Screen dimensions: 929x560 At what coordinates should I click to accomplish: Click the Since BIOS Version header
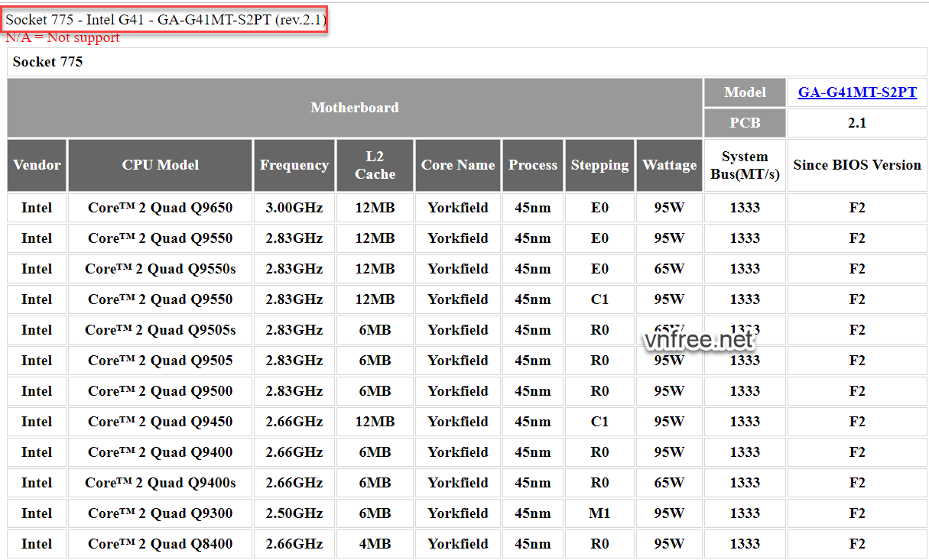click(857, 165)
